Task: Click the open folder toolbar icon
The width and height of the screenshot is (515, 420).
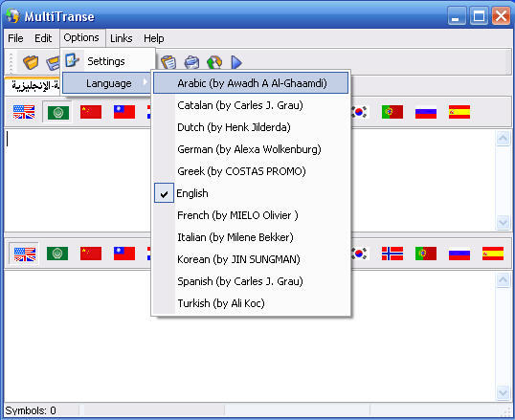Action: coord(31,62)
